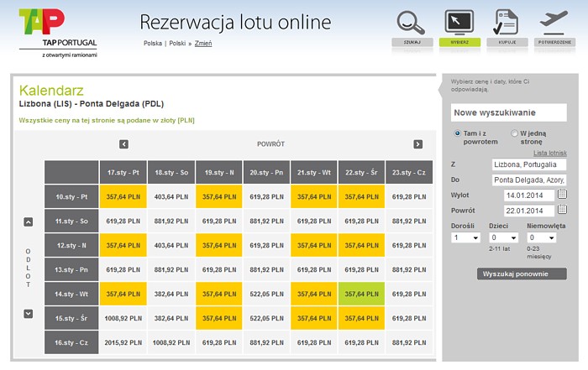Select green fare 14.sty to 22.sty

pos(361,294)
